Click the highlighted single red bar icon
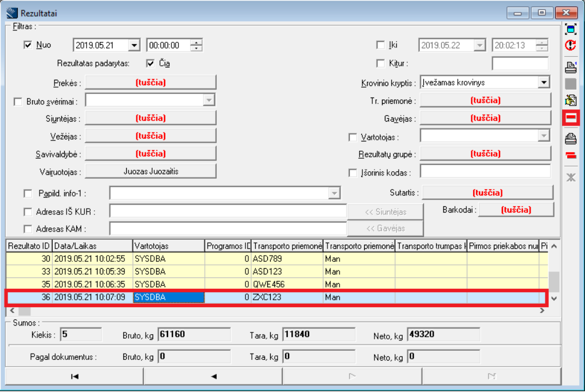 tap(571, 118)
